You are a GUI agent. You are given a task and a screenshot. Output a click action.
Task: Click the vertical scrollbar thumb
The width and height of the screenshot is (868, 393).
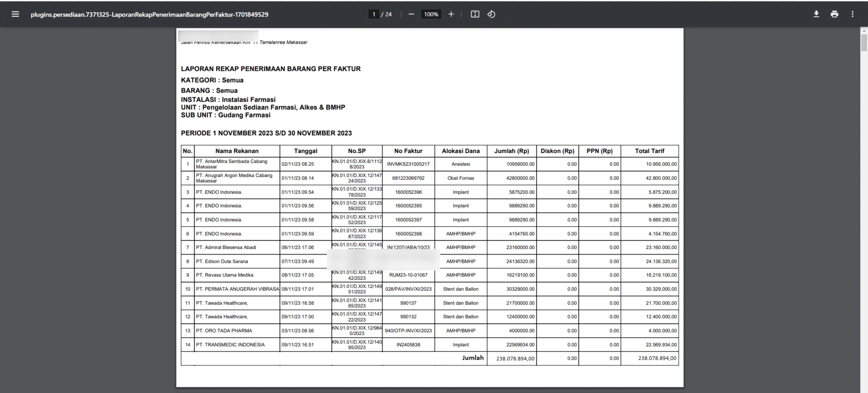(x=864, y=43)
